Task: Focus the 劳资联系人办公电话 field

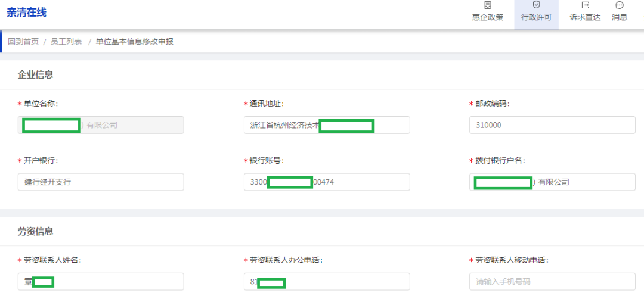Action: 346,282
